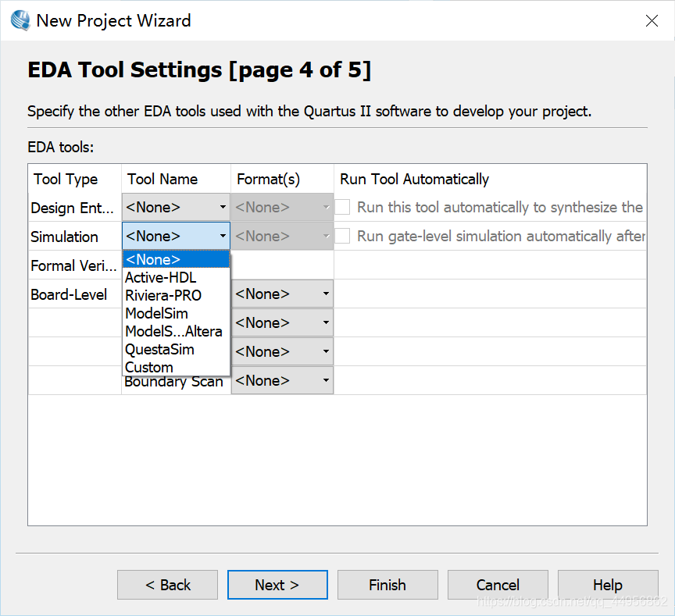Image resolution: width=675 pixels, height=616 pixels.
Task: Select the Formal Veri... row label
Action: pos(75,265)
